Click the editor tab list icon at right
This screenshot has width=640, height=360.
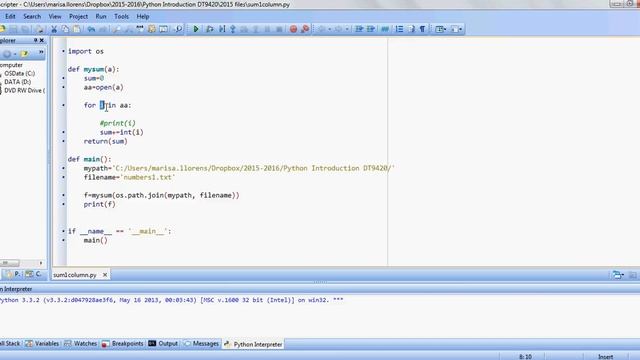click(618, 275)
